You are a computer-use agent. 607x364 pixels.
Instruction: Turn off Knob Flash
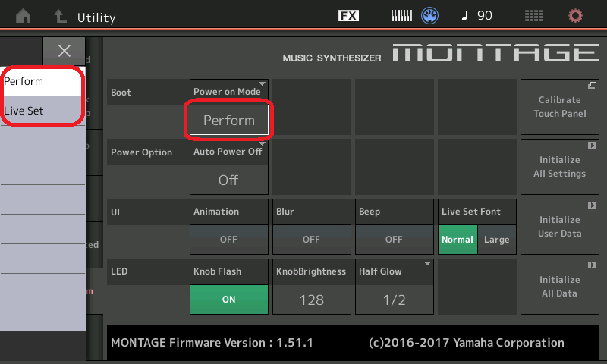click(x=228, y=299)
